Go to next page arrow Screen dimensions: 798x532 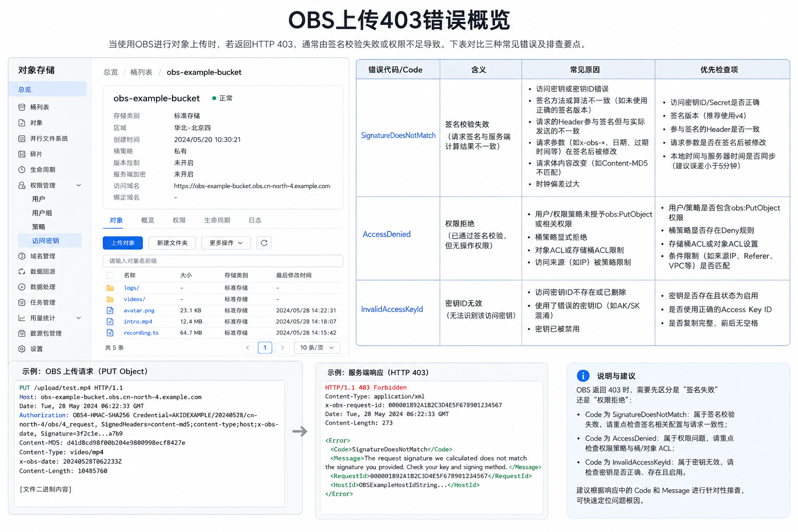283,348
